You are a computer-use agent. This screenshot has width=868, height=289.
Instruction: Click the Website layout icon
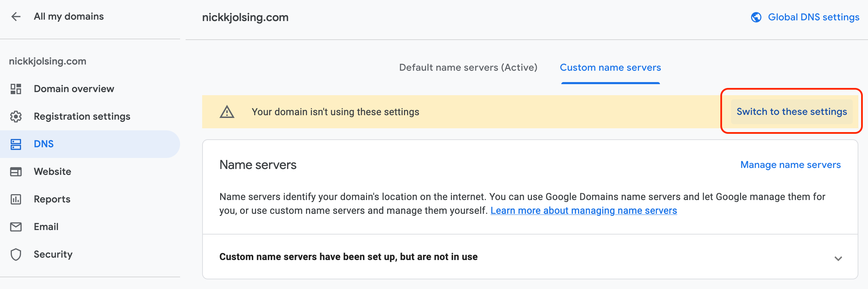coord(16,172)
